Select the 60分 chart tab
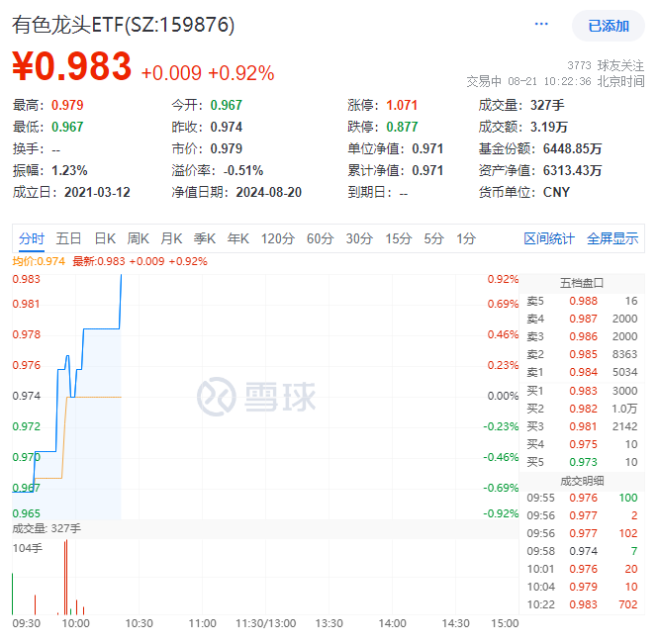The height and width of the screenshot is (644, 659). tap(320, 238)
